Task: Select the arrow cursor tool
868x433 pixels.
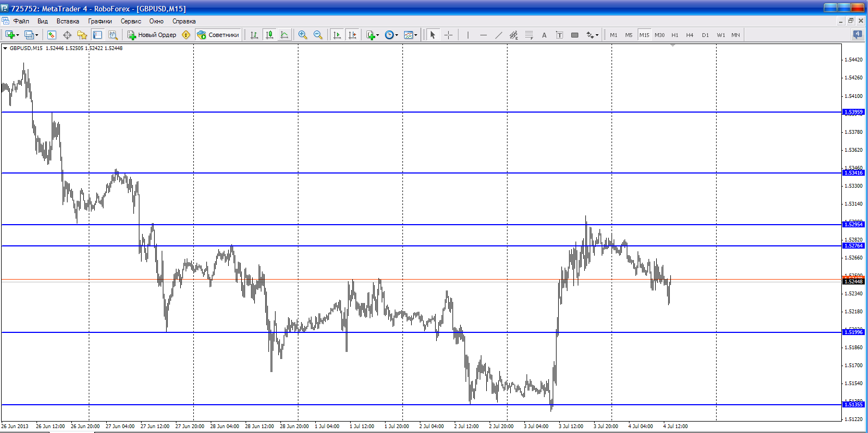Action: pyautogui.click(x=433, y=35)
